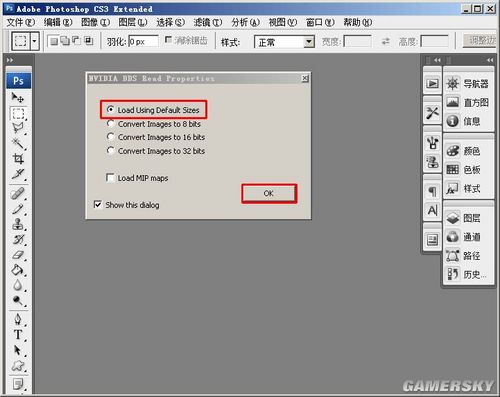Open the Info (信息) panel

[463, 121]
